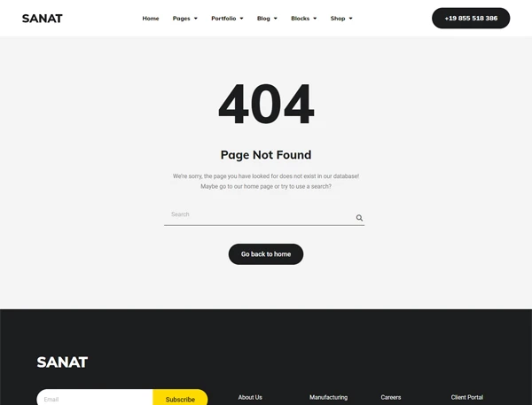Expand the Portfolio dropdown arrow

pyautogui.click(x=241, y=19)
